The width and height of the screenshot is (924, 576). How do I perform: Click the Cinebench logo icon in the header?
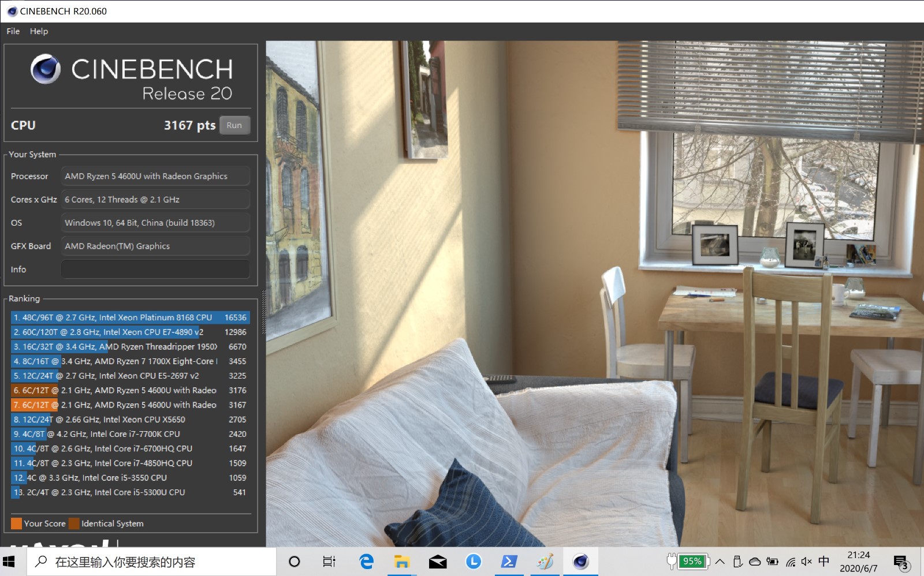tap(45, 69)
